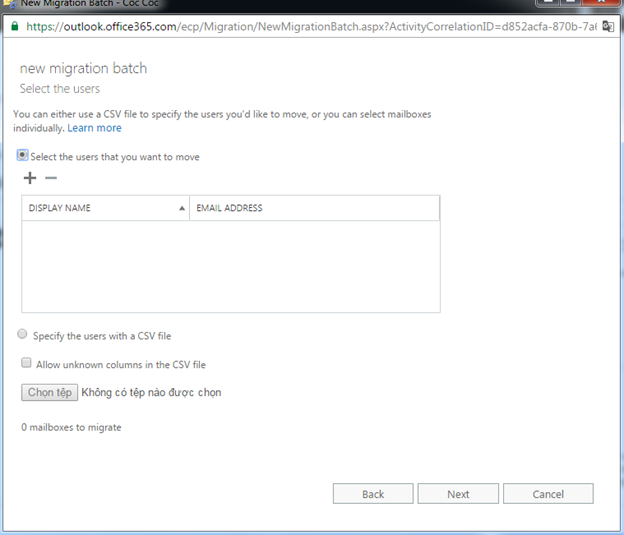Click inside the empty users list area

point(230,265)
